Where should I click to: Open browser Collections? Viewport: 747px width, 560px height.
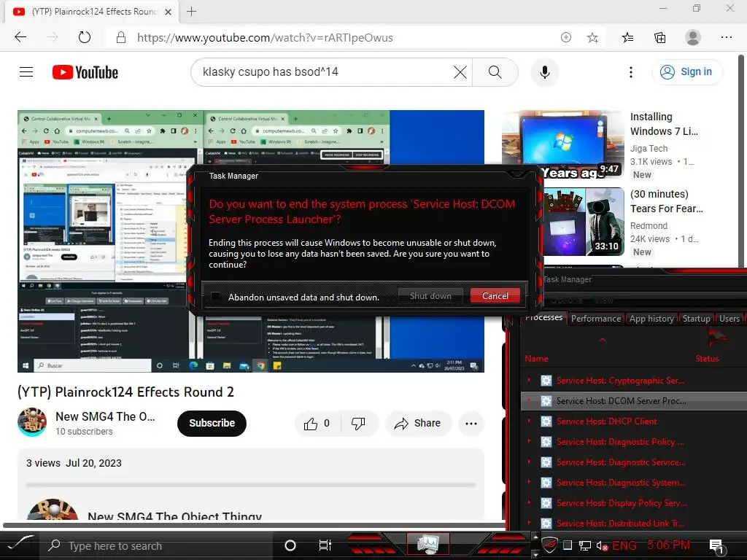point(659,38)
